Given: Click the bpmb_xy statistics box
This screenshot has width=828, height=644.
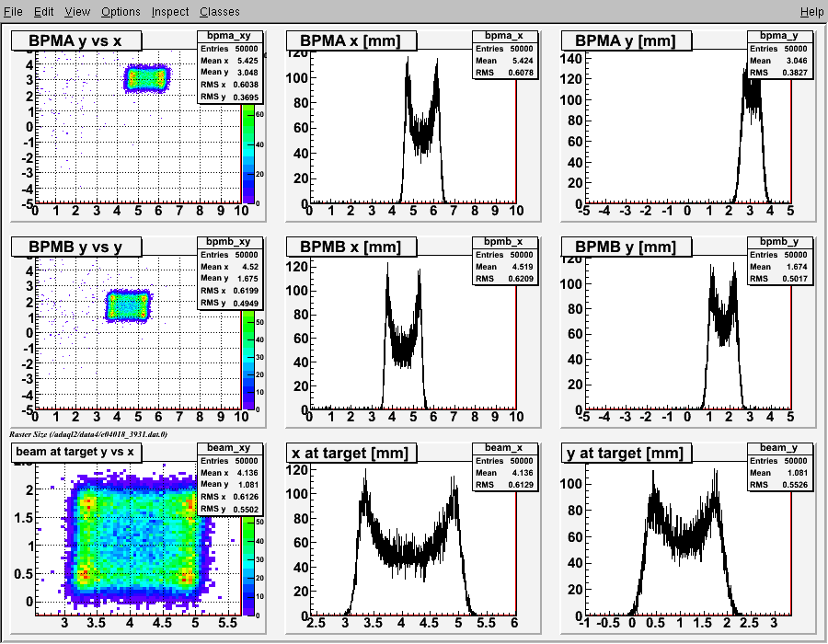Looking at the screenshot, I should click(230, 273).
